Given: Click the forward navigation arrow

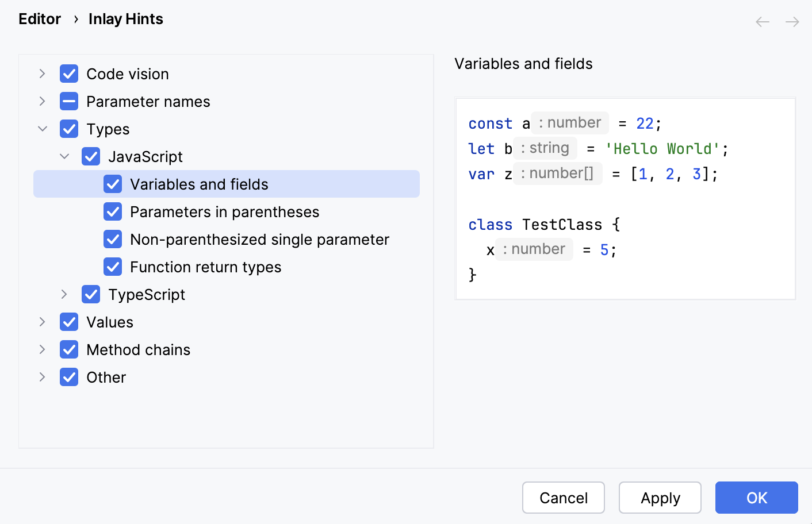Looking at the screenshot, I should [x=792, y=21].
